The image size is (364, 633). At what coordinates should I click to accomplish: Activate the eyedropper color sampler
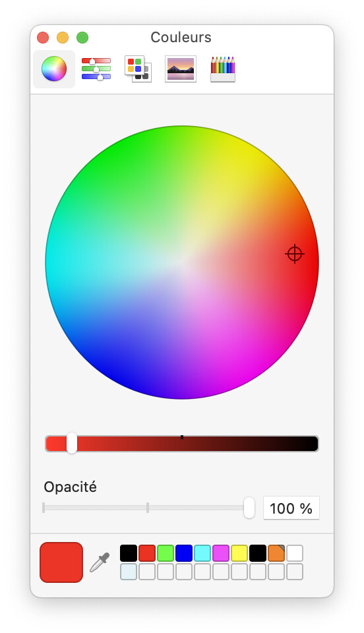click(x=100, y=562)
